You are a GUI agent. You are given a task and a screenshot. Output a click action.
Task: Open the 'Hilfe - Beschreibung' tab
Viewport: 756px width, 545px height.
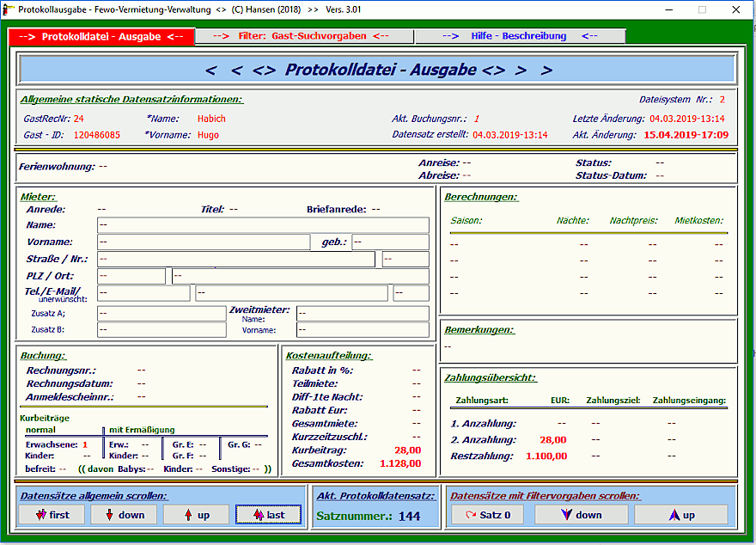520,36
